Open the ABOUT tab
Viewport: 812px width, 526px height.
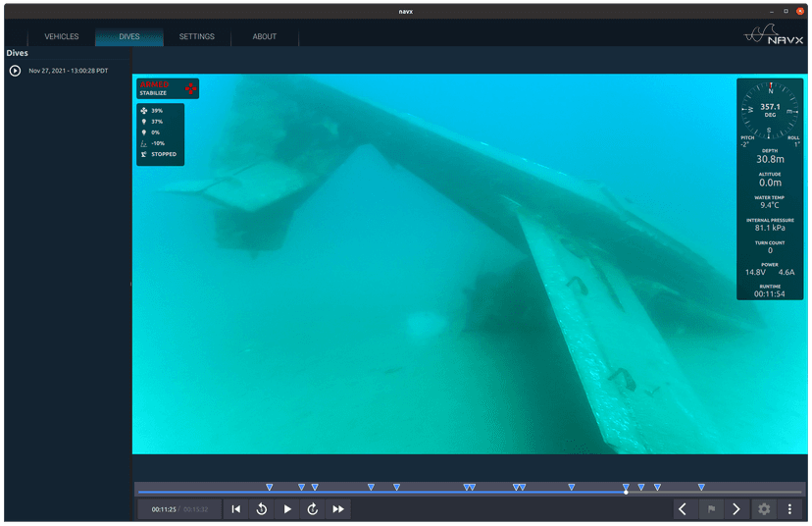265,36
